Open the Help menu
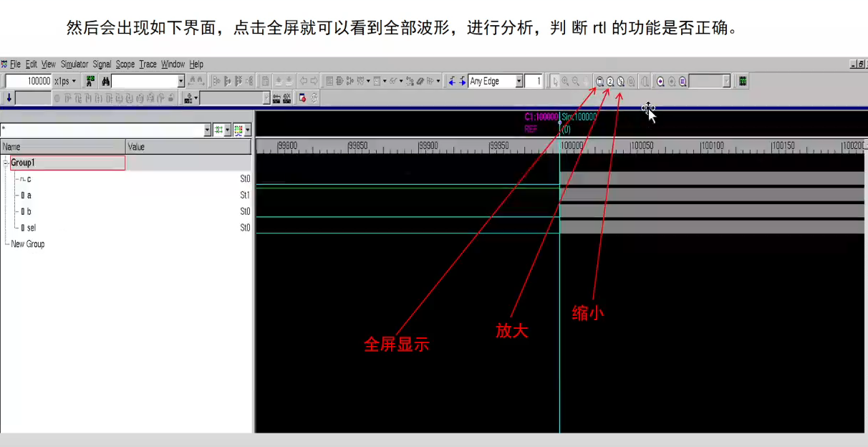 point(196,64)
